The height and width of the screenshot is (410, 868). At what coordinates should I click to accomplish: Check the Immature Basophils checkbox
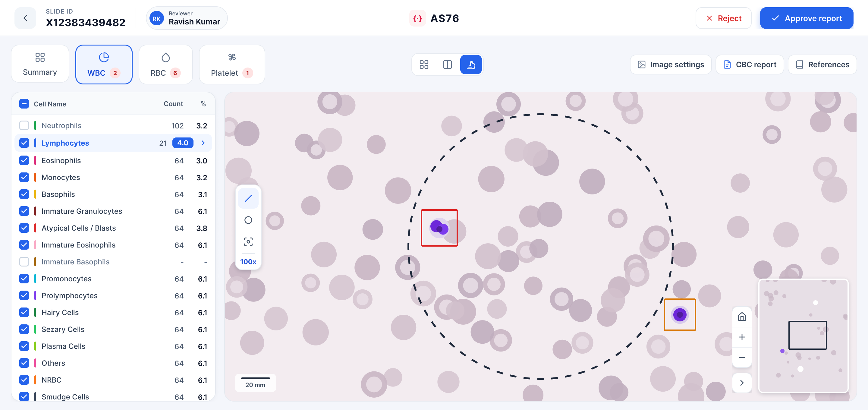tap(24, 262)
